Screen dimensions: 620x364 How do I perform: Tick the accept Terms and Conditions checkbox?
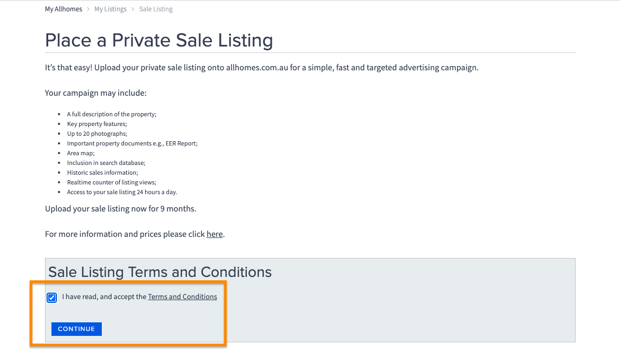52,297
